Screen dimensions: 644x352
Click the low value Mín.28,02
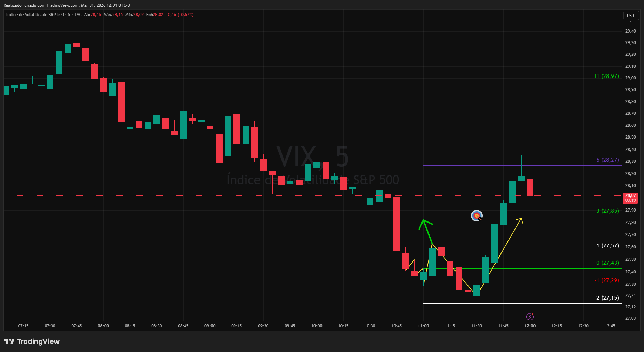(x=134, y=15)
